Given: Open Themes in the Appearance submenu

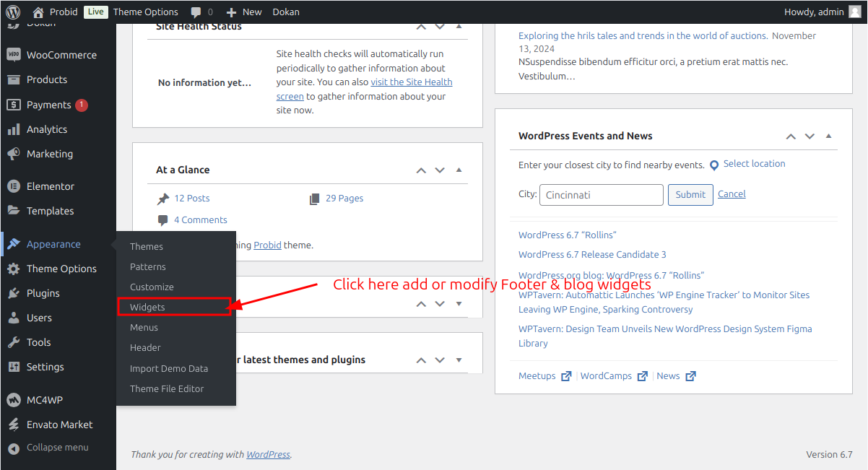Looking at the screenshot, I should tap(147, 246).
